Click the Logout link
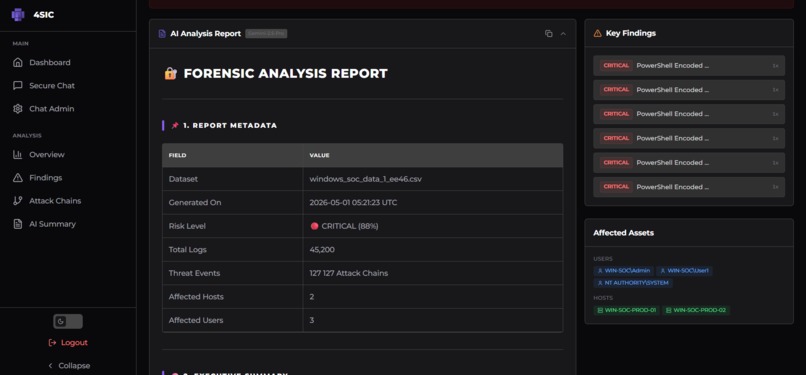The width and height of the screenshot is (806, 375). [x=68, y=343]
